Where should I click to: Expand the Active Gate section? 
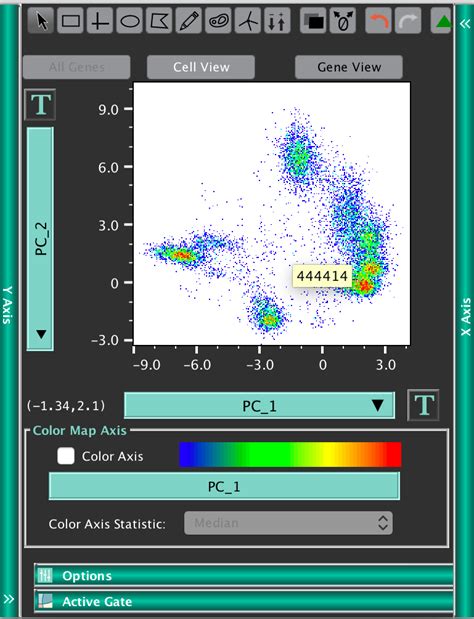[244, 601]
